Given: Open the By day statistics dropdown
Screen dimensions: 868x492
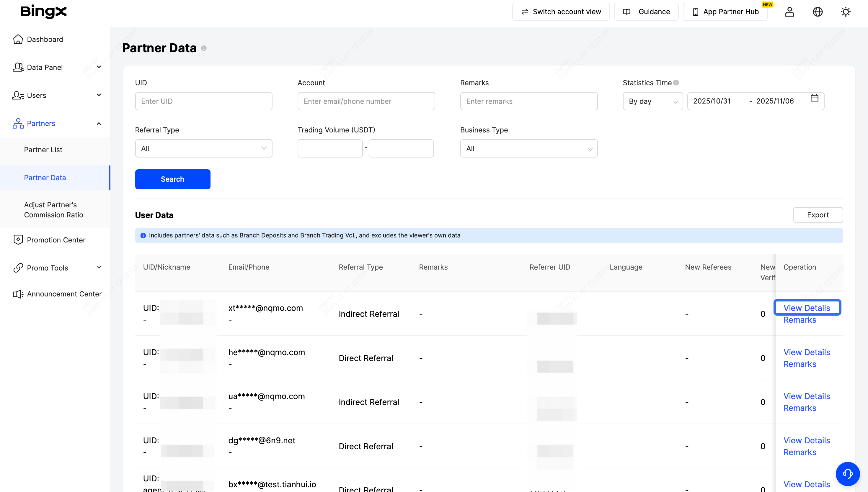Looking at the screenshot, I should coord(652,101).
